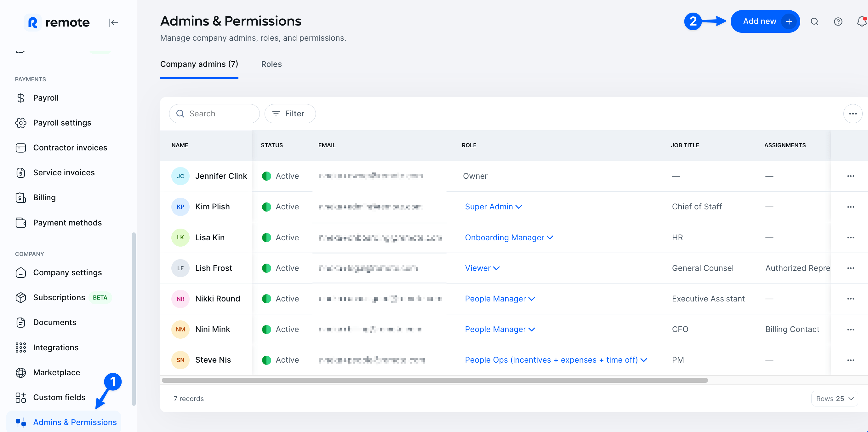Expand Kim Plish's Super Admin role dropdown
The width and height of the screenshot is (868, 432).
coord(493,207)
